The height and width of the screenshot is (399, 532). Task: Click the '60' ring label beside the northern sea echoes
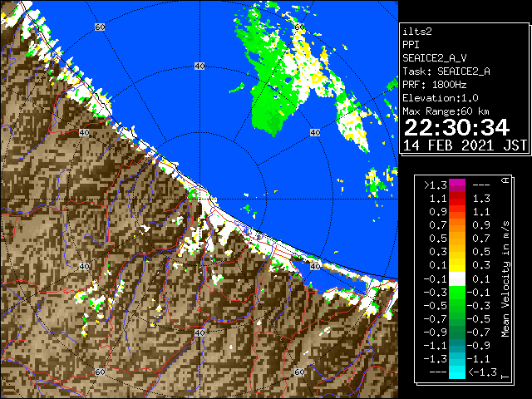coord(299,27)
